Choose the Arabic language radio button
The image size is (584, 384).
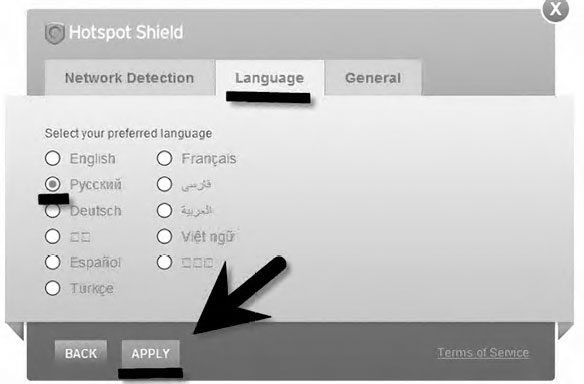164,210
